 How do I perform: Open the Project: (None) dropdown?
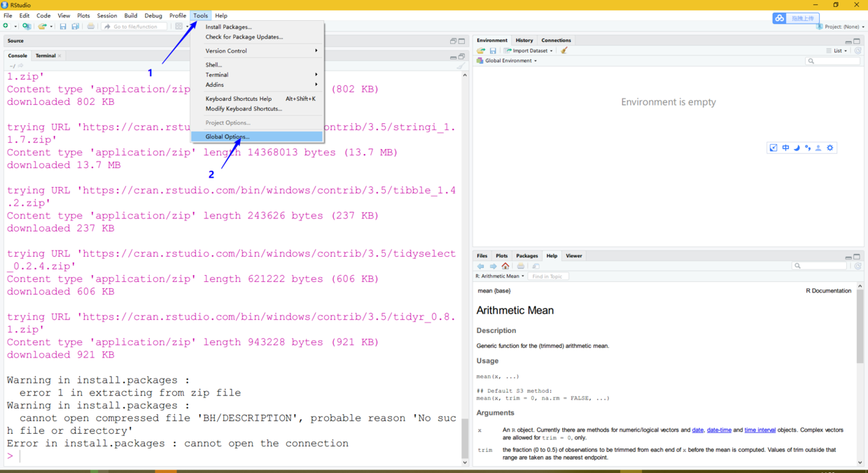[x=840, y=27]
